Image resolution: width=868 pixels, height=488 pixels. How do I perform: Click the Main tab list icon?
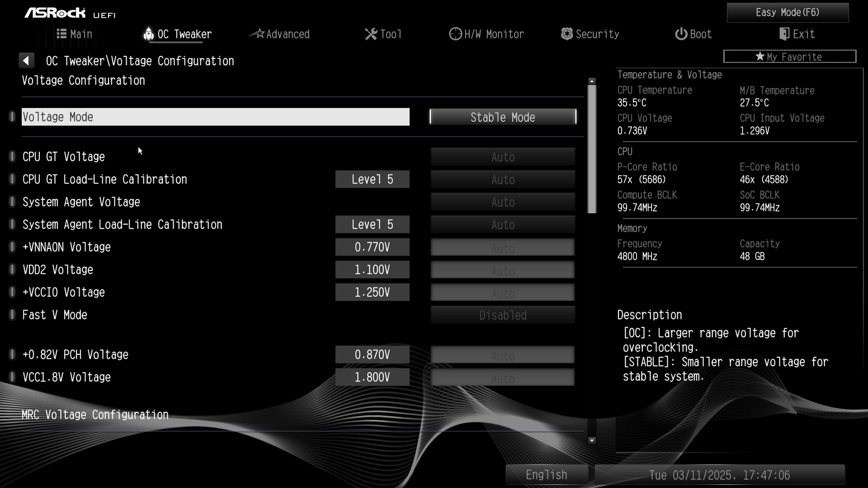click(x=61, y=34)
